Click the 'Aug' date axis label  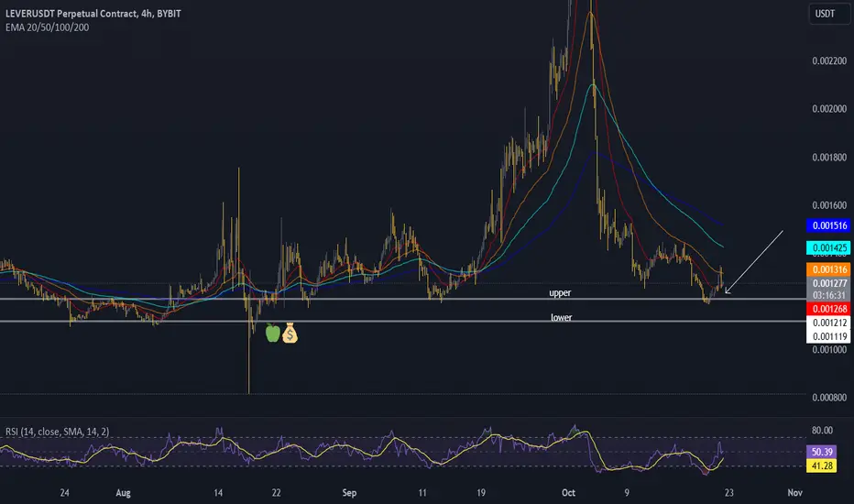[123, 493]
